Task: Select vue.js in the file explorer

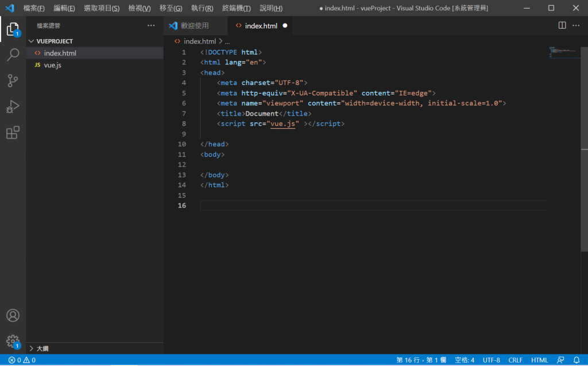Action: coord(52,65)
